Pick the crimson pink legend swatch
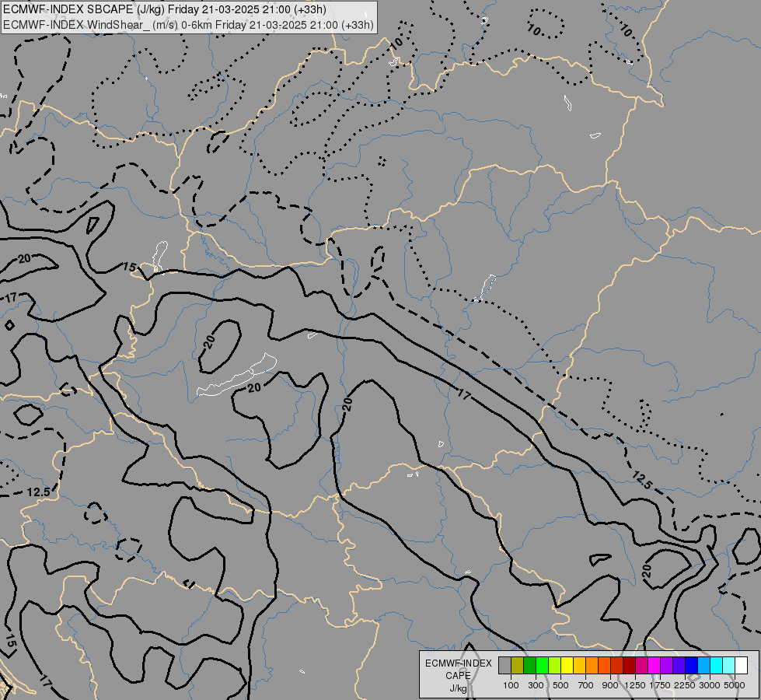The image size is (761, 700). tap(641, 665)
